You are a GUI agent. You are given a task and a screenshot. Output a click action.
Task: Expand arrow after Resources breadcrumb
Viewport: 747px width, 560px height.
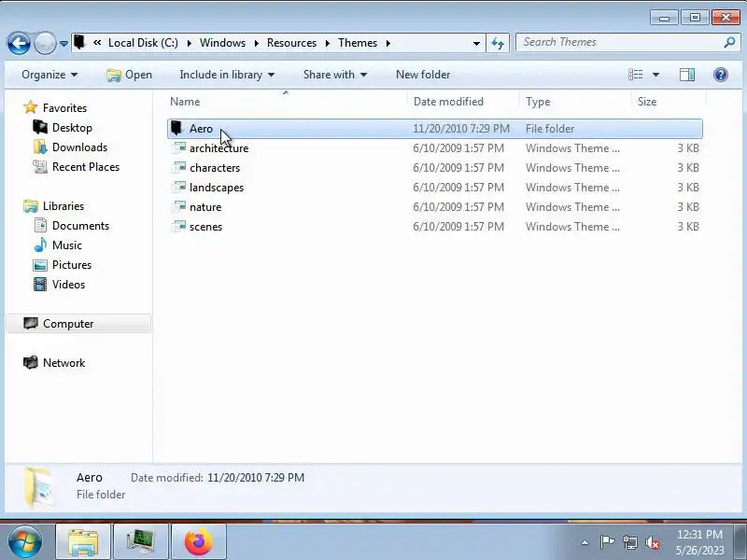[x=328, y=43]
